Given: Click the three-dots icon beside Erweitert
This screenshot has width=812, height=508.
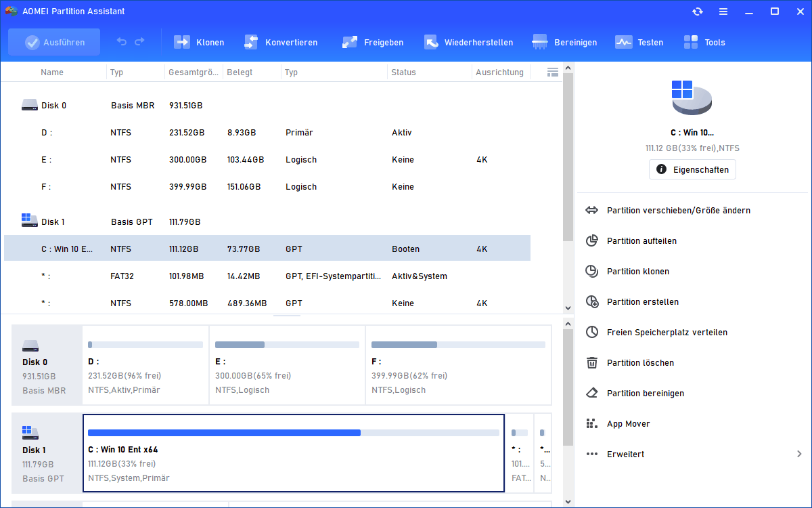Looking at the screenshot, I should [x=592, y=454].
